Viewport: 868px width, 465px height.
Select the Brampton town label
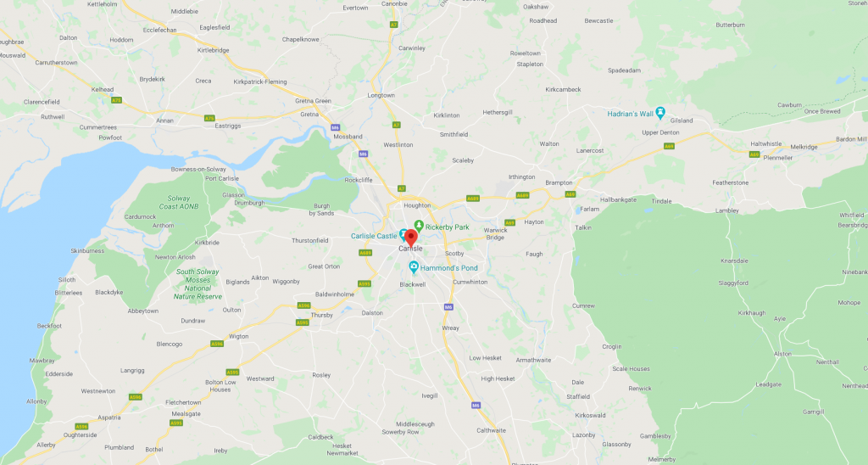pos(559,182)
